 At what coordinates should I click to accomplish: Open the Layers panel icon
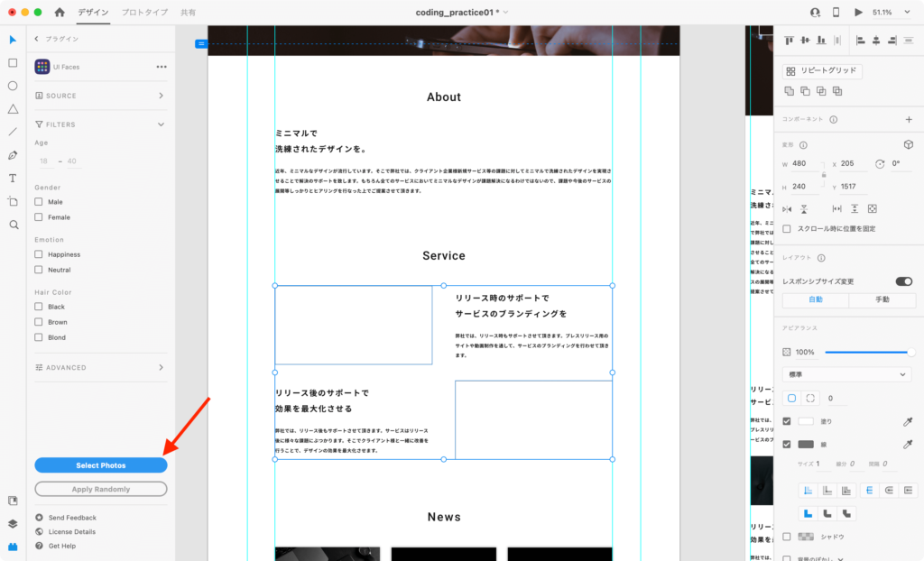13,524
